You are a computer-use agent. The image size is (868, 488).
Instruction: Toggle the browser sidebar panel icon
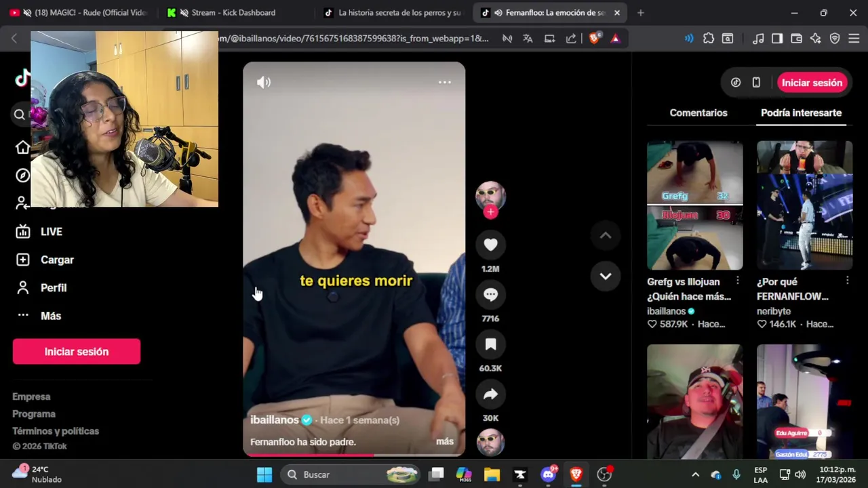(x=777, y=39)
